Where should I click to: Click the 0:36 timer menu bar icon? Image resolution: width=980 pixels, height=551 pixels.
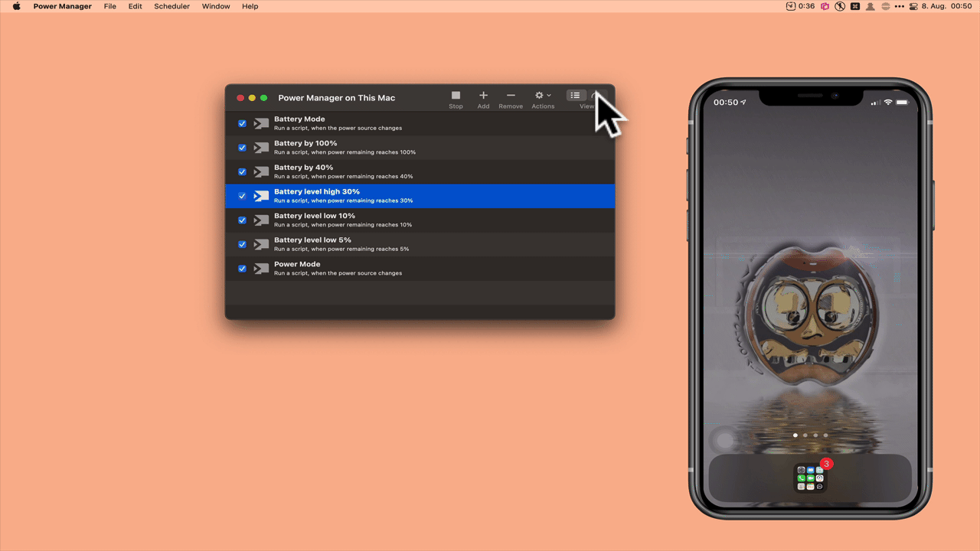click(x=801, y=6)
